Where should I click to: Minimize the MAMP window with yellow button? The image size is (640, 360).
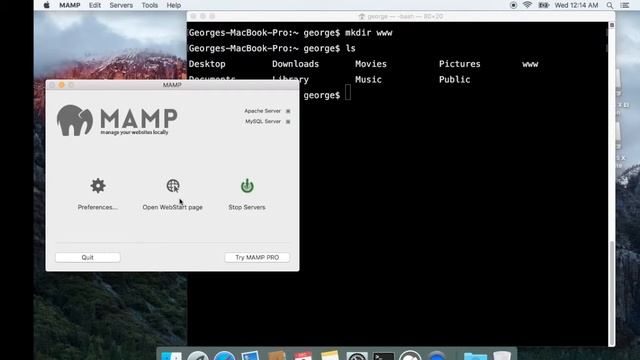62,85
